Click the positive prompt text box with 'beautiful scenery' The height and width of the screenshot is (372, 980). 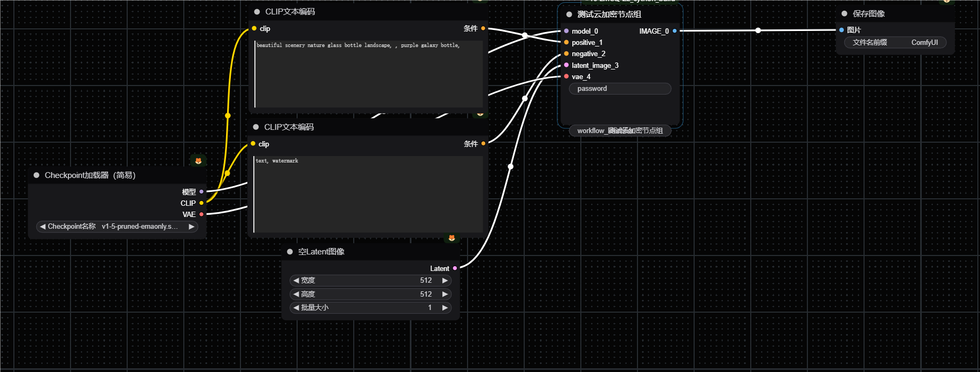click(x=369, y=74)
